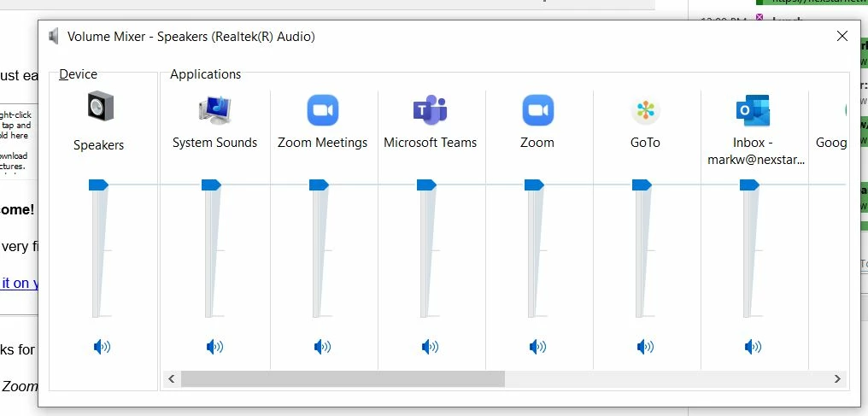This screenshot has height=416, width=868.
Task: Click the 'Device' group heading
Action: 78,74
